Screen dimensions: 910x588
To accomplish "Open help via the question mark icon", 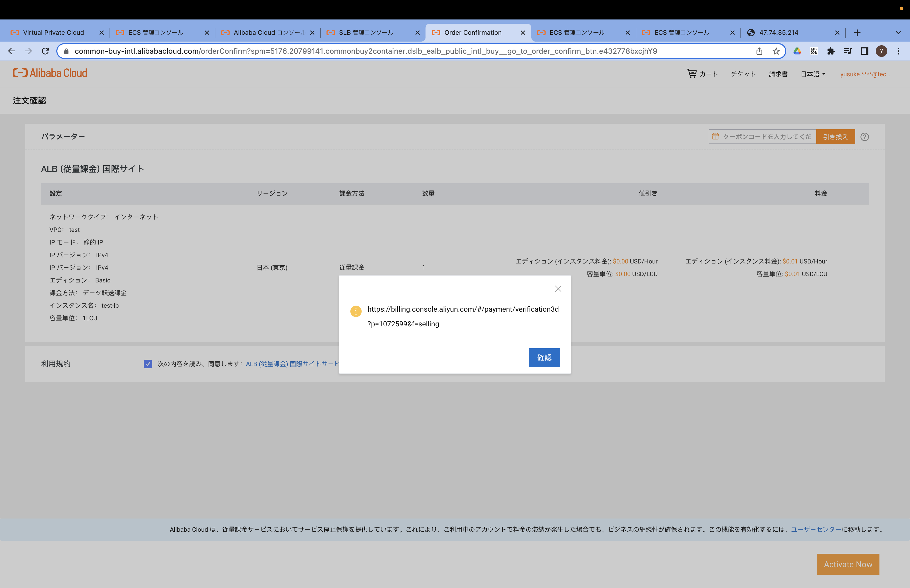I will click(864, 137).
